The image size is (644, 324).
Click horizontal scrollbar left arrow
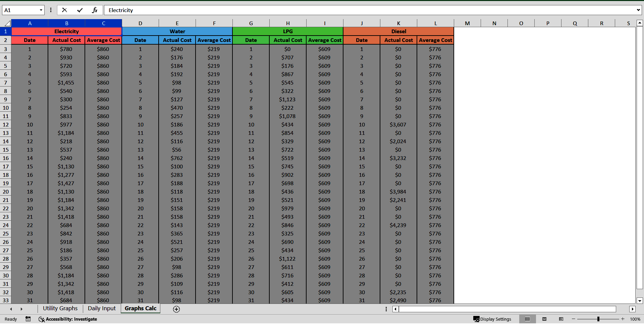(x=395, y=309)
